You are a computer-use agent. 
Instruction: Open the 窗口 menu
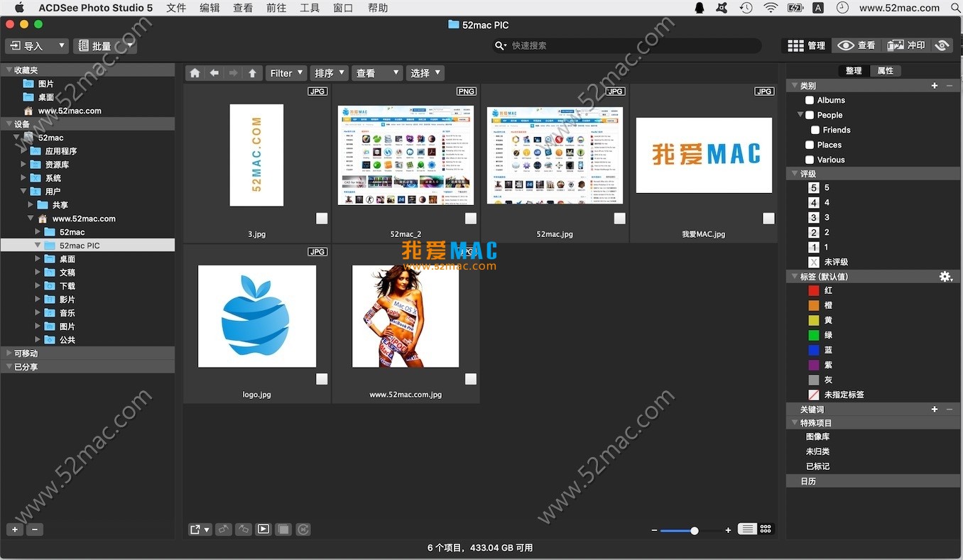[x=343, y=8]
